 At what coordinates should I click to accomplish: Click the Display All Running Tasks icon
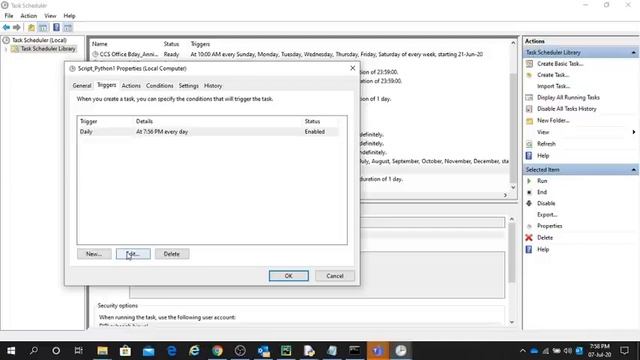(529, 98)
